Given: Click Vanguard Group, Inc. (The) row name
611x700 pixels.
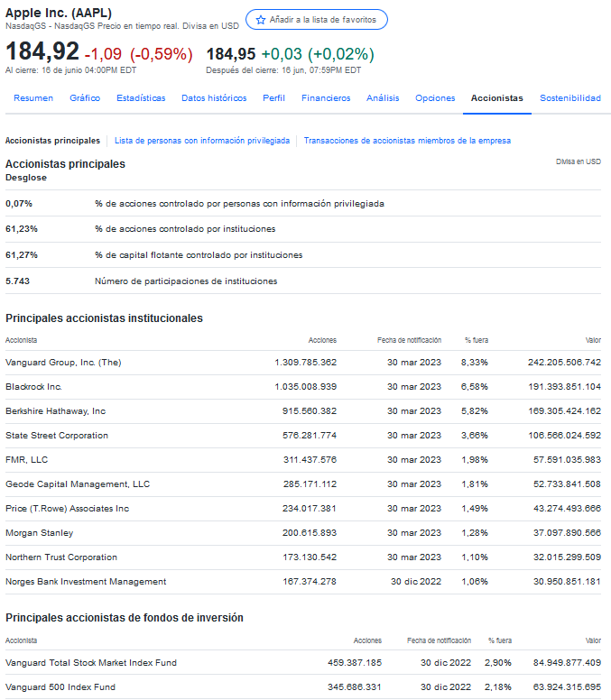Looking at the screenshot, I should click(x=63, y=363).
